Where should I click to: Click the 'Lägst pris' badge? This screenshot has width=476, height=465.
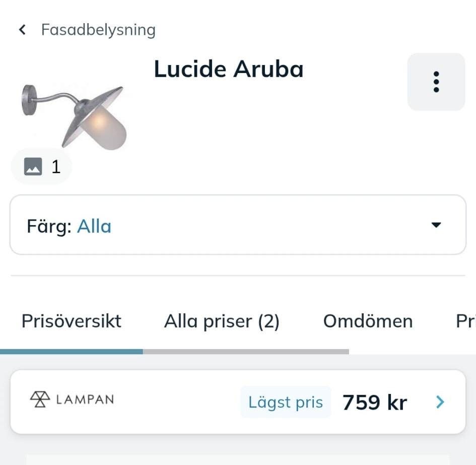click(x=286, y=402)
